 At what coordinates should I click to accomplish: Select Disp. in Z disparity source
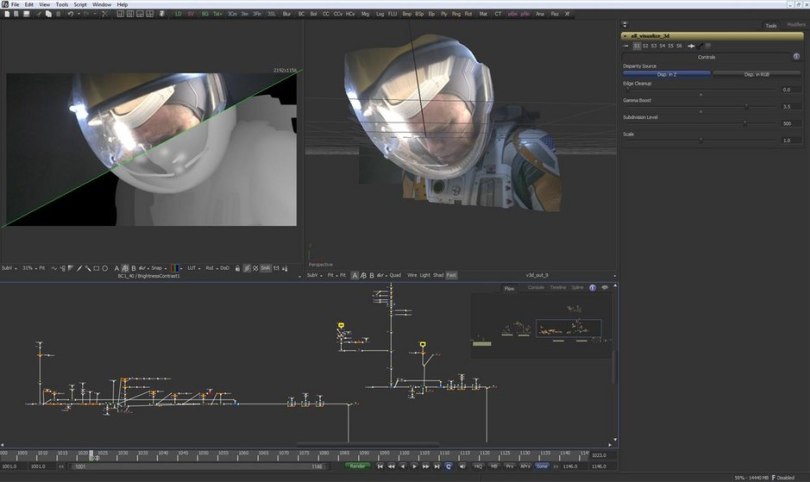point(666,74)
